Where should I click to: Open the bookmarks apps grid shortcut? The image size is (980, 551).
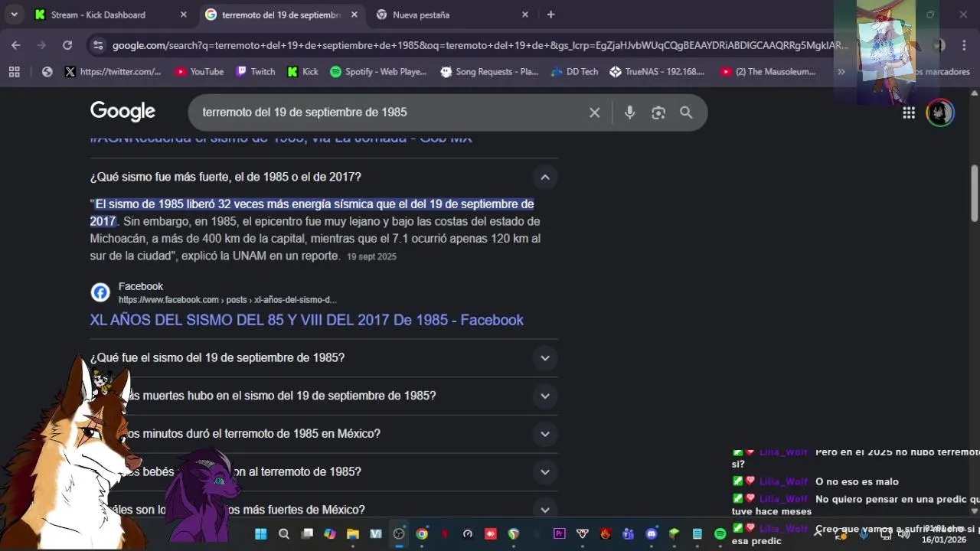(14, 71)
